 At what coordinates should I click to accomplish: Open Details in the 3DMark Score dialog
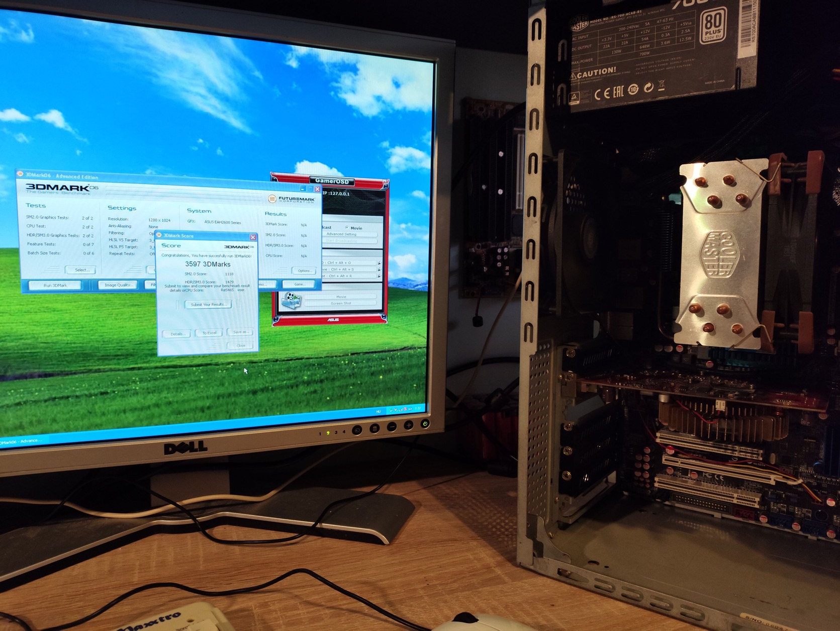pyautogui.click(x=177, y=334)
